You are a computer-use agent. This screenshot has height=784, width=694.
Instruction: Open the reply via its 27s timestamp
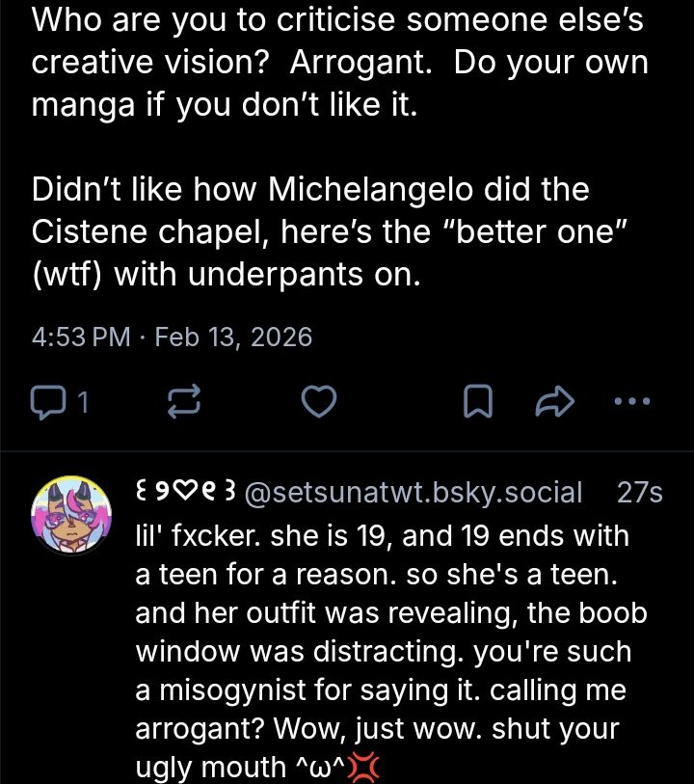click(x=638, y=493)
